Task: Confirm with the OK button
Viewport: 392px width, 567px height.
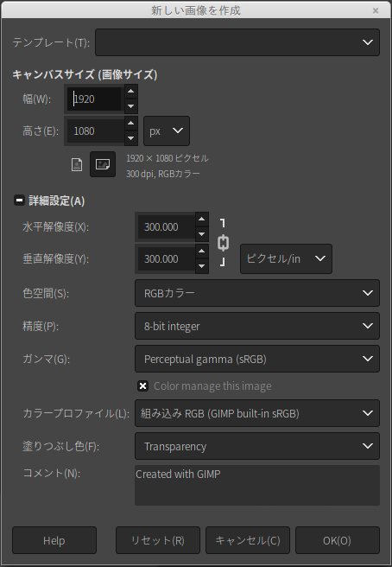Action: tap(338, 540)
